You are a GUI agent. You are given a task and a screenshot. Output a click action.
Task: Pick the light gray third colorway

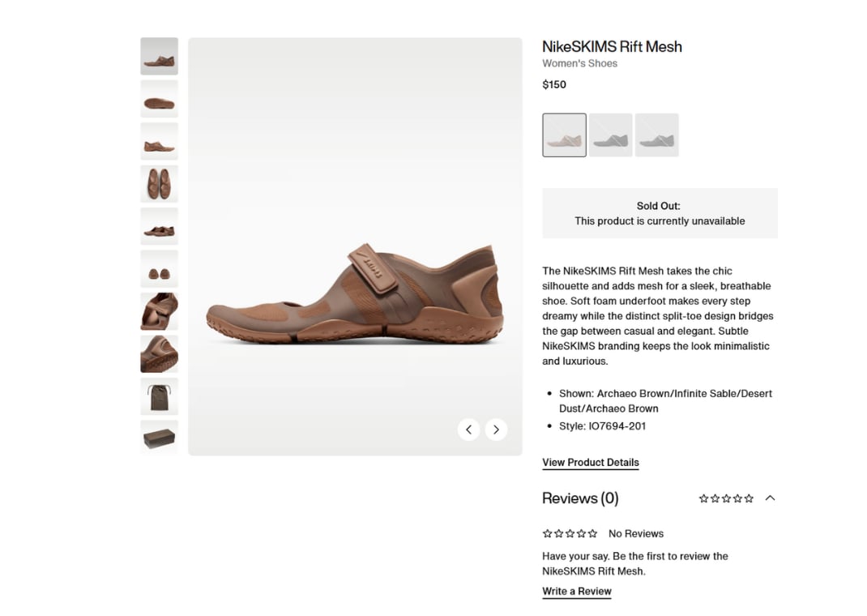click(656, 135)
